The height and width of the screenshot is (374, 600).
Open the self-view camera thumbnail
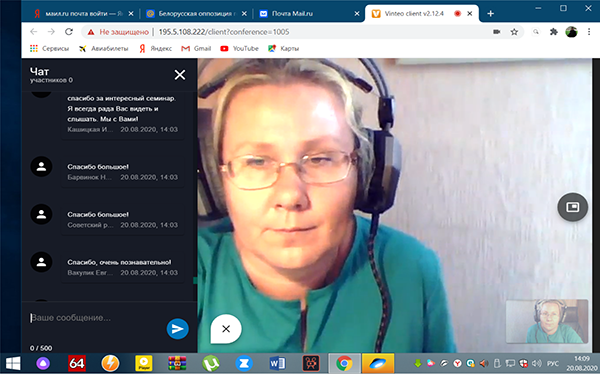click(x=547, y=321)
